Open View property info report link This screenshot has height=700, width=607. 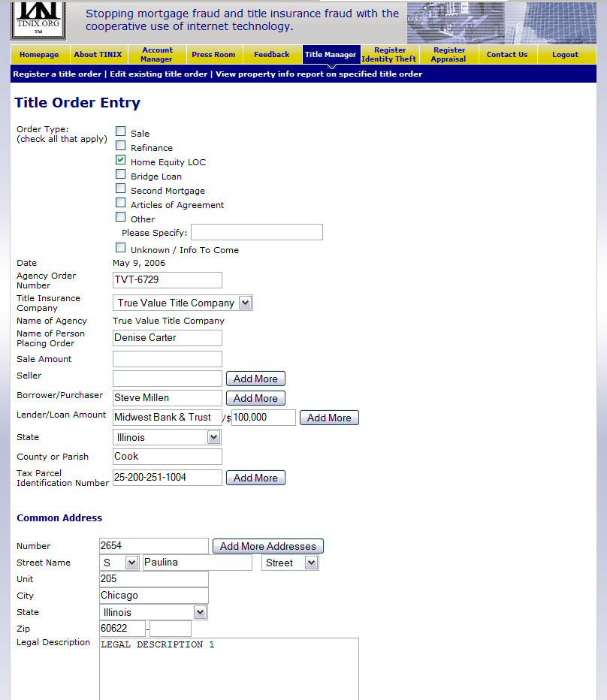point(319,74)
